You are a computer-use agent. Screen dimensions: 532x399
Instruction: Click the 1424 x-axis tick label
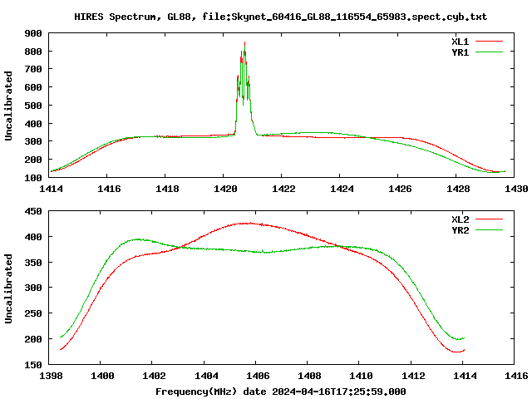point(342,189)
